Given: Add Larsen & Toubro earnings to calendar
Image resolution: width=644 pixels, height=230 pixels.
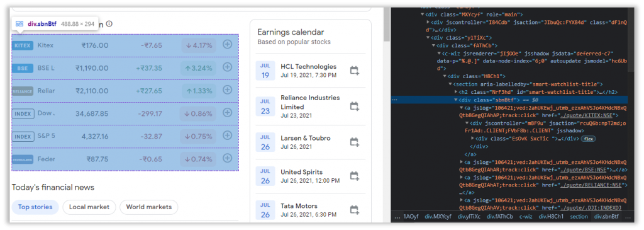Looking at the screenshot, I should [355, 142].
